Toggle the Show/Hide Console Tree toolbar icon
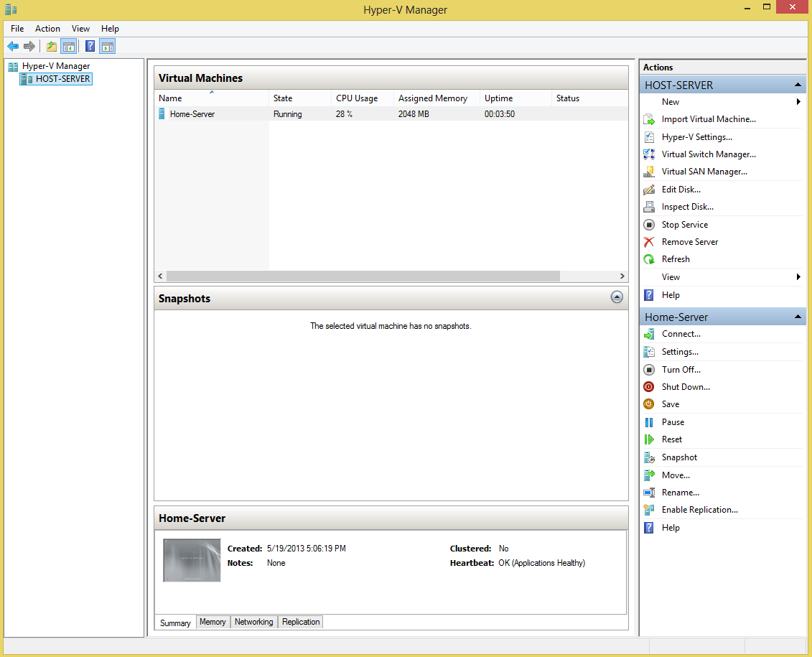The width and height of the screenshot is (812, 657). tap(68, 47)
